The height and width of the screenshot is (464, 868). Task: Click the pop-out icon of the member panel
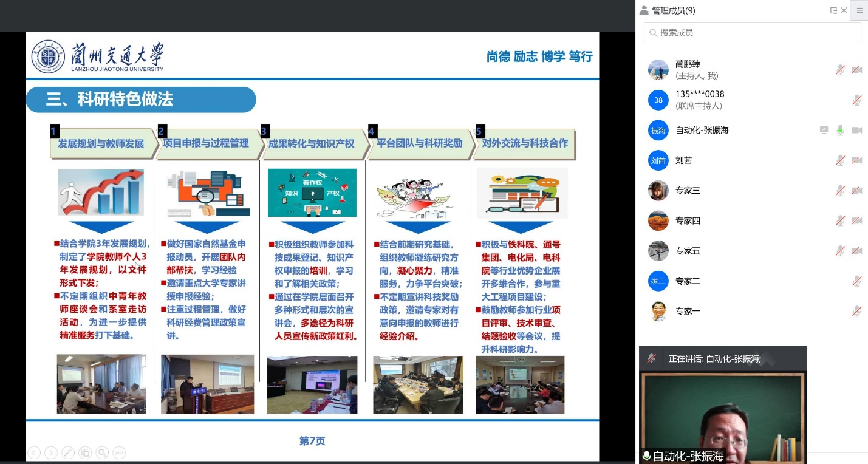coord(833,10)
